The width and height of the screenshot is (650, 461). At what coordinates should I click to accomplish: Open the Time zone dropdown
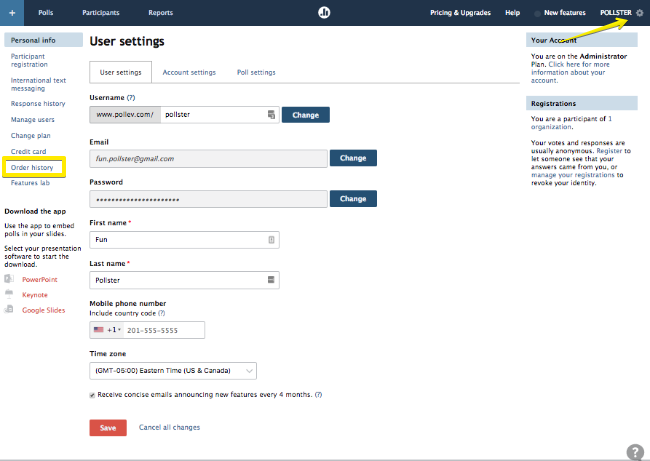(173, 371)
